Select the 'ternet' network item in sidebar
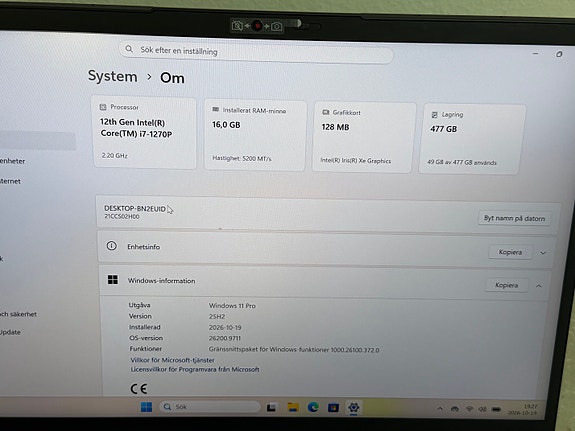 (x=10, y=181)
